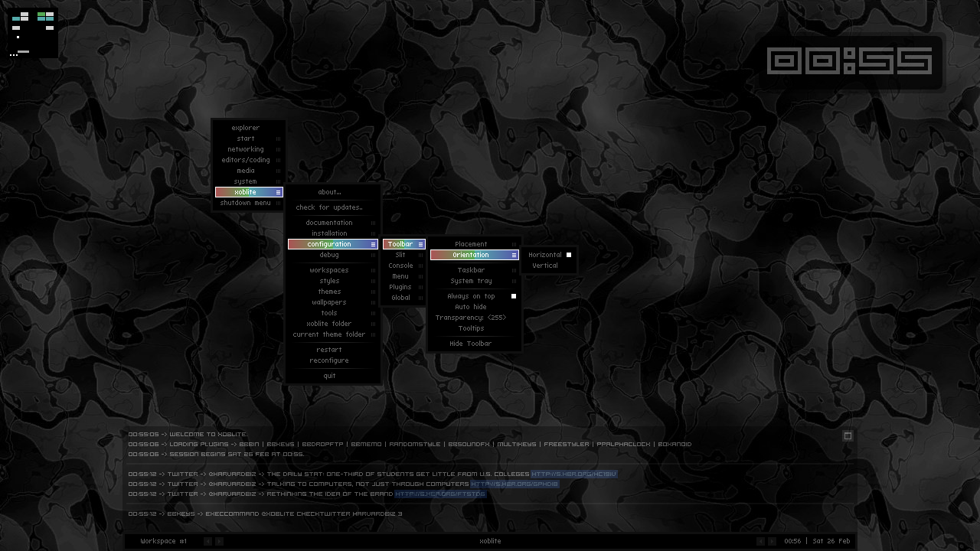This screenshot has height=551, width=980.
Task: Click Hide Toolbar in toolbar menu
Action: tap(474, 344)
